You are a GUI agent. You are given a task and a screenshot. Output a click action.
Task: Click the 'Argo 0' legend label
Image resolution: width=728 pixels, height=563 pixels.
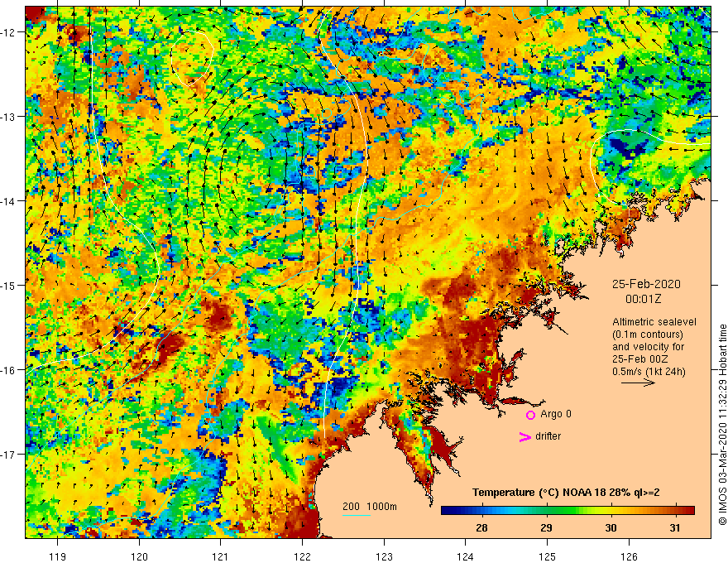[556, 414]
